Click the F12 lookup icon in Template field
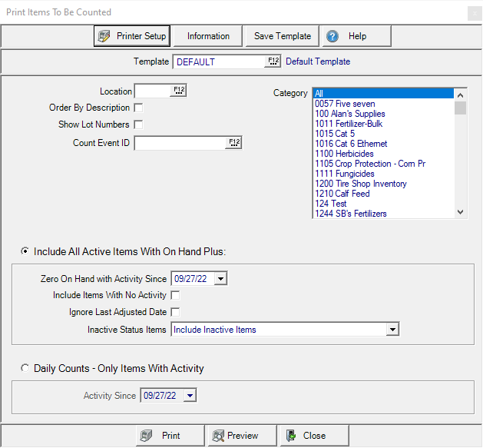Image resolution: width=483 pixels, height=448 pixels. 273,61
